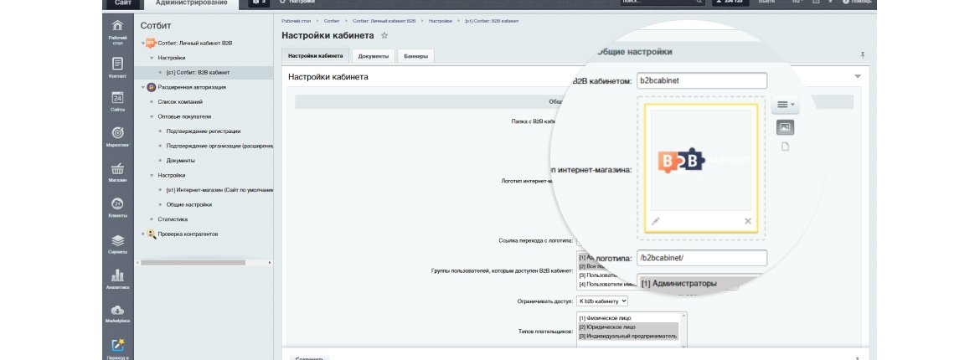The width and height of the screenshot is (980, 360).
Task: Open Список компаний tree item
Action: tap(180, 102)
